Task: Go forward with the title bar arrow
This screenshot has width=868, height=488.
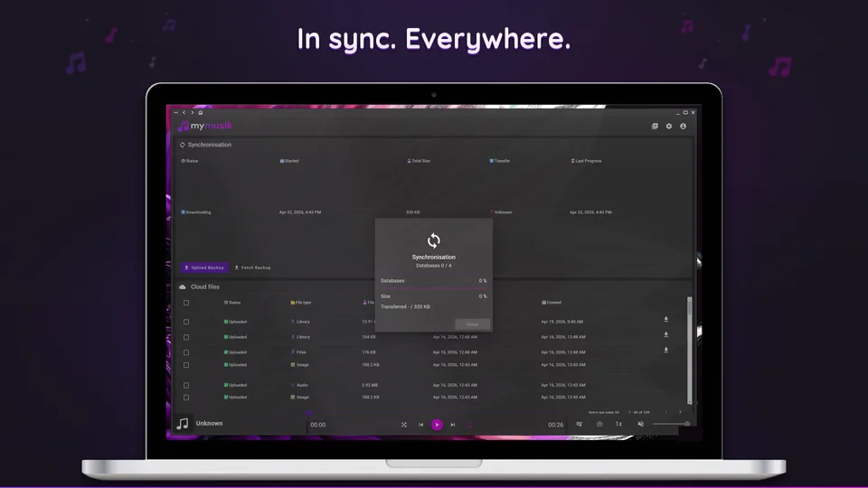Action: 192,112
